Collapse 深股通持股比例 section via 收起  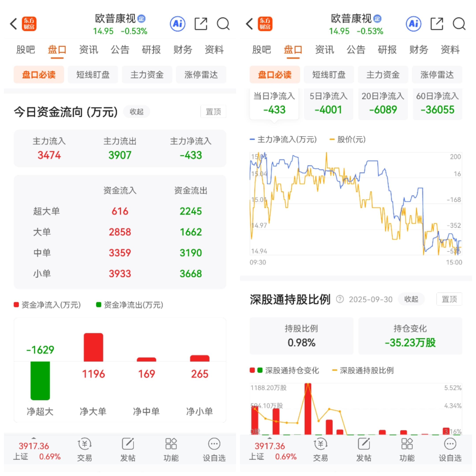(x=411, y=299)
